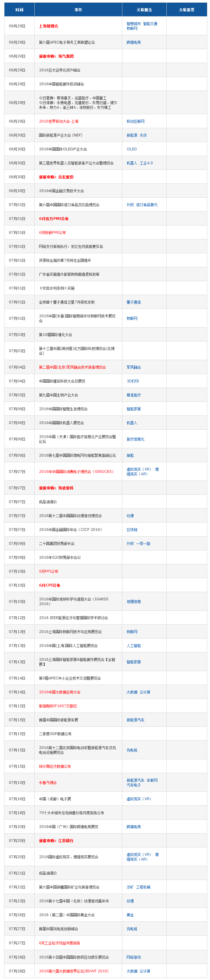This screenshot has width=210, height=980.
Task: Click the 智能交通 concept link
Action: tap(150, 24)
